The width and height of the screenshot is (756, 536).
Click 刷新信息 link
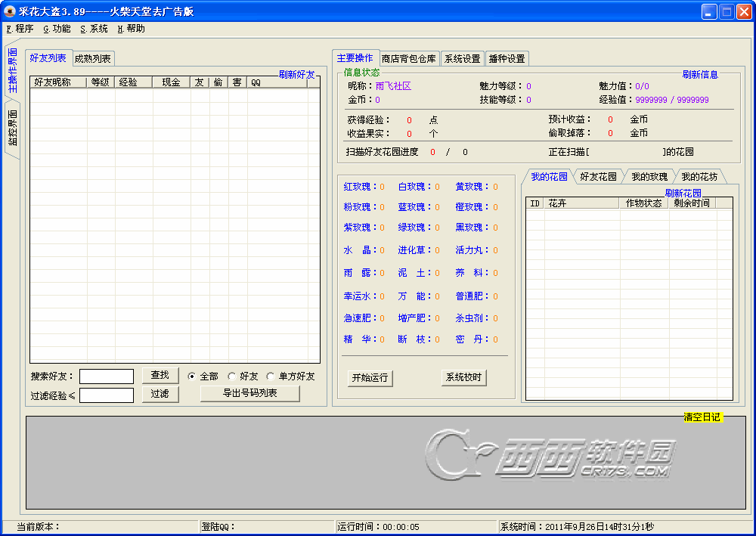coord(700,75)
